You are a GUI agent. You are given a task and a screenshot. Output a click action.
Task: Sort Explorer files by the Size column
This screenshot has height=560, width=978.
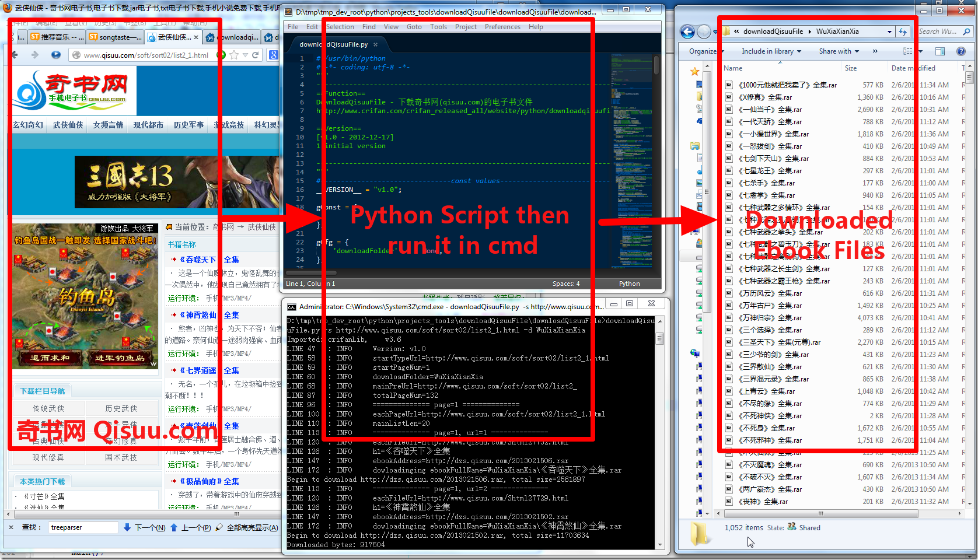pos(851,68)
